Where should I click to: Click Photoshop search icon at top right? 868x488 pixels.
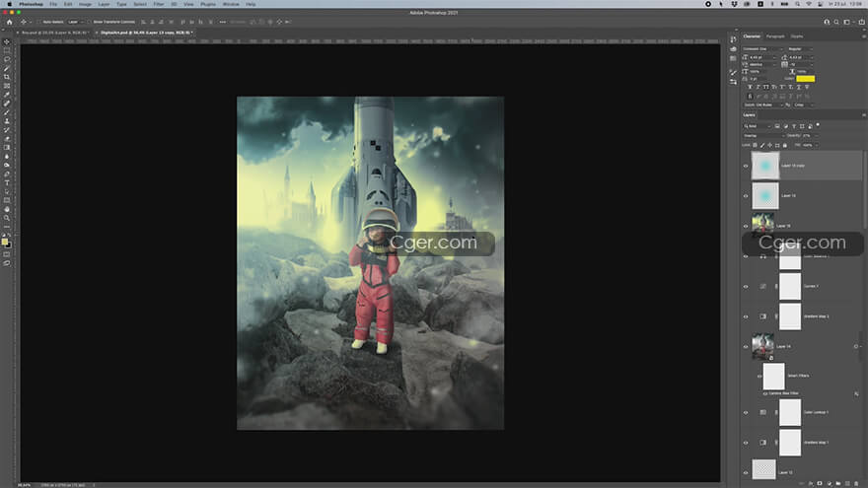click(x=836, y=22)
